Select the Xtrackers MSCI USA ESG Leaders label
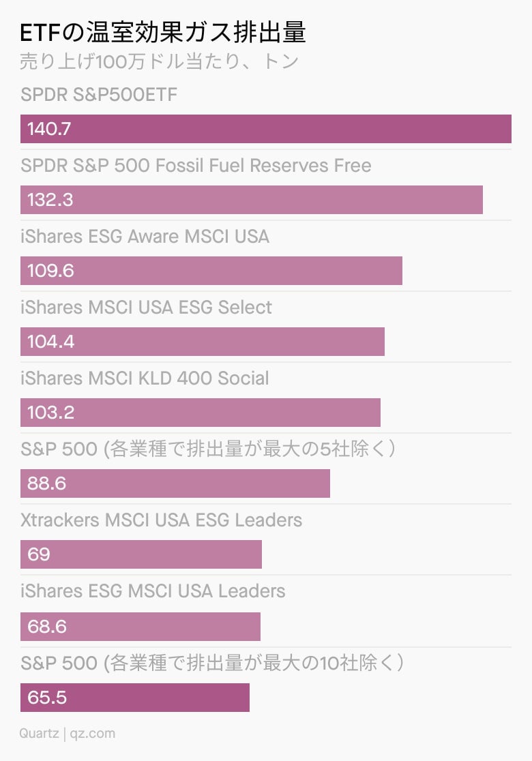The height and width of the screenshot is (761, 532). pyautogui.click(x=161, y=520)
